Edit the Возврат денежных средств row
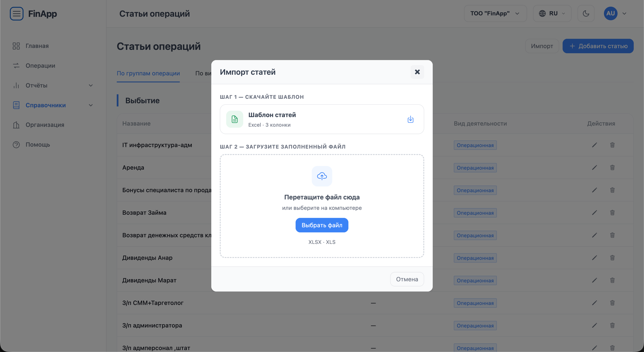The height and width of the screenshot is (352, 644). click(x=594, y=235)
